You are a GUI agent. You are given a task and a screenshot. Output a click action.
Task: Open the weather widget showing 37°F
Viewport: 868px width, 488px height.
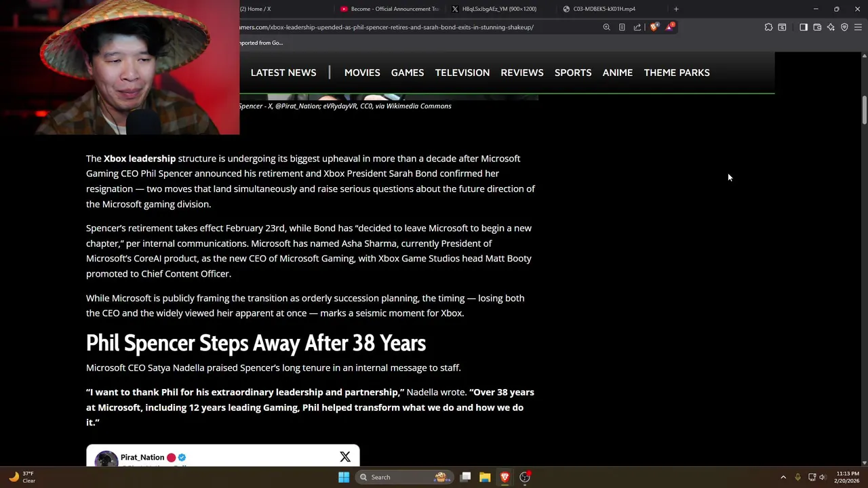tap(20, 477)
